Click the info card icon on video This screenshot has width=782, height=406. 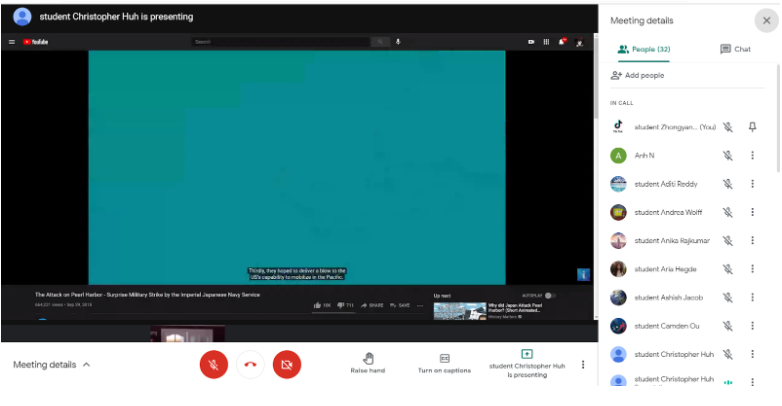(x=583, y=274)
